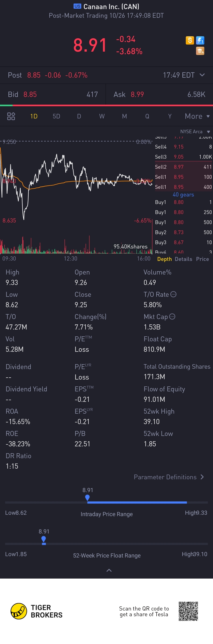
Task: Tap the 40 gears depth setting
Action: tap(183, 195)
